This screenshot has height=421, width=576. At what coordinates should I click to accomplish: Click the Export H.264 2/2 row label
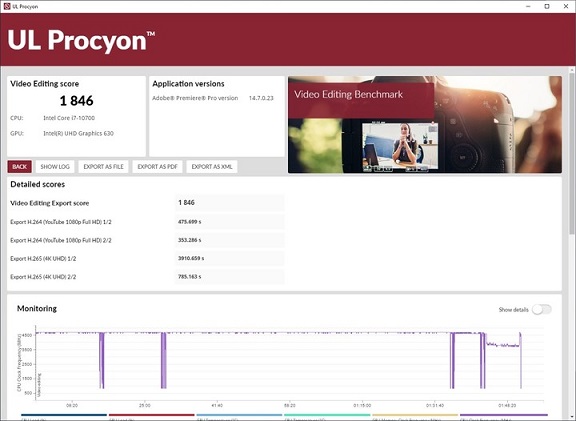coord(61,240)
